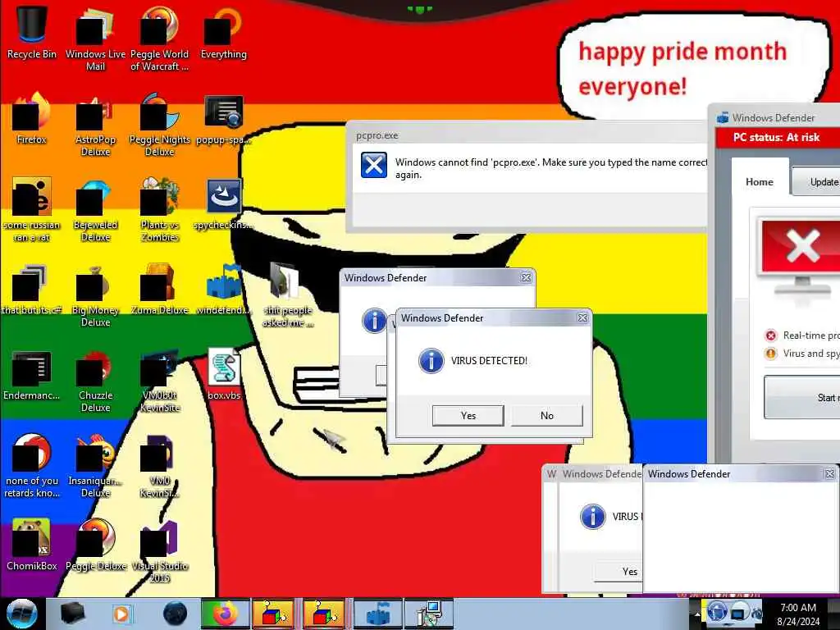Open Big Money Deluxe desktop icon

pyautogui.click(x=95, y=294)
